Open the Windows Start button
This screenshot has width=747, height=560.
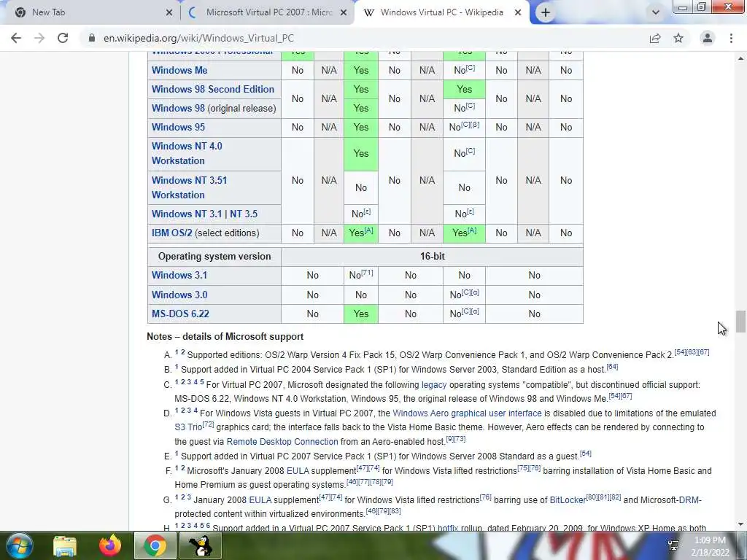(x=19, y=545)
